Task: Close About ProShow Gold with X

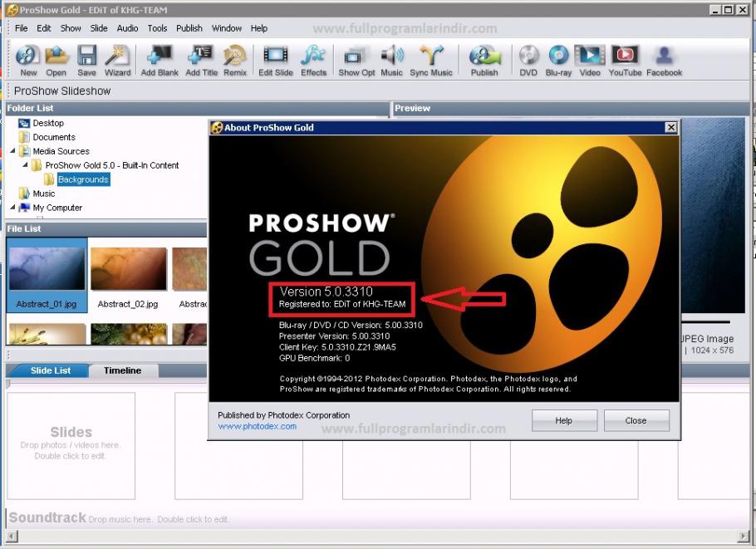Action: tap(670, 127)
